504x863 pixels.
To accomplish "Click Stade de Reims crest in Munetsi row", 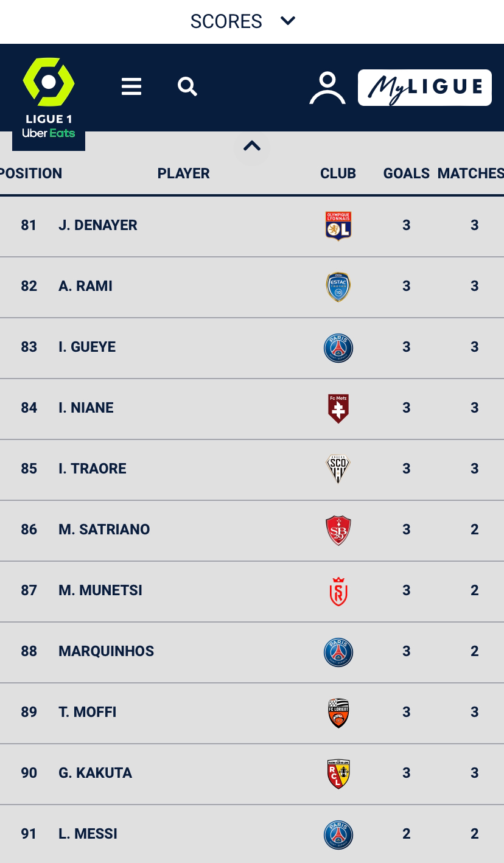I will click(x=338, y=591).
